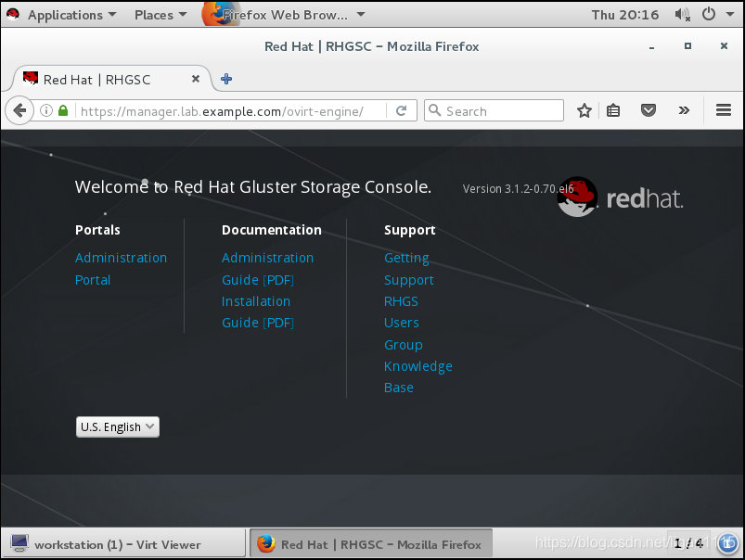Screen dimensions: 745x560
Task: Open a new tab with the plus icon
Action: [226, 79]
